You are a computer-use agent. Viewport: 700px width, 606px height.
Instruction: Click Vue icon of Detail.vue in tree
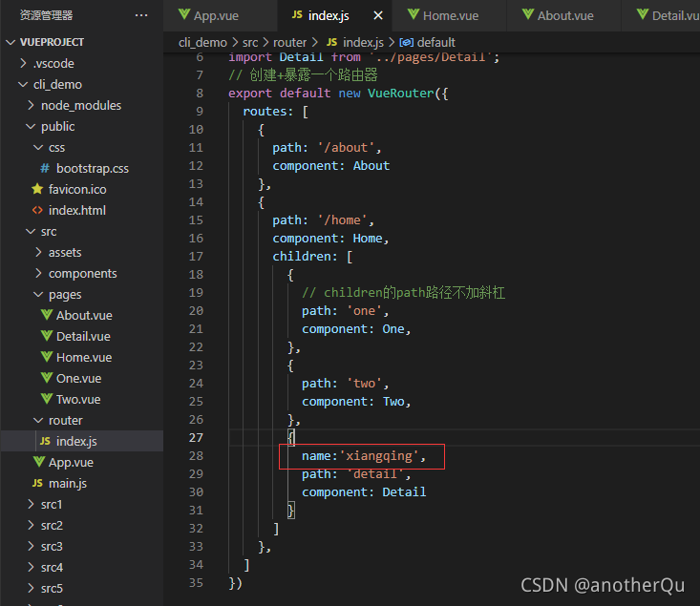click(47, 336)
